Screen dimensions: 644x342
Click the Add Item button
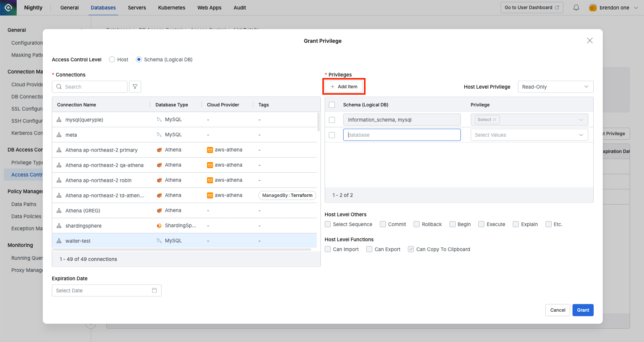click(344, 87)
